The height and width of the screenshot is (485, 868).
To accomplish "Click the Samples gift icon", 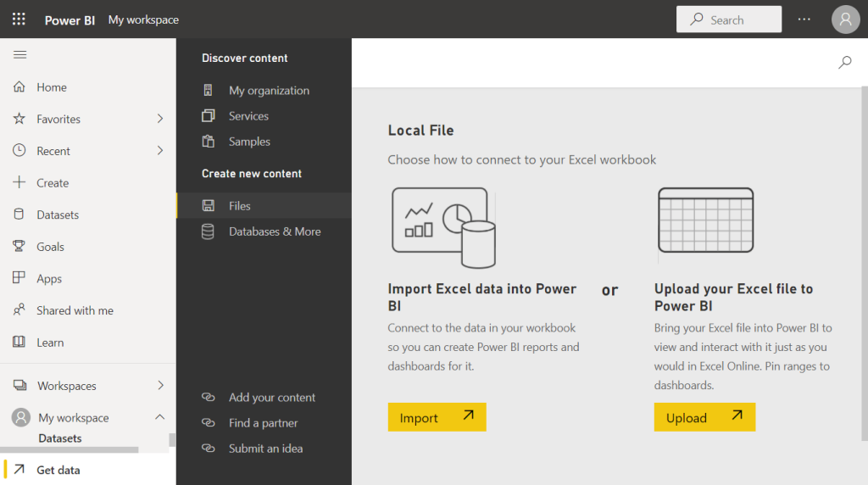I will [209, 142].
